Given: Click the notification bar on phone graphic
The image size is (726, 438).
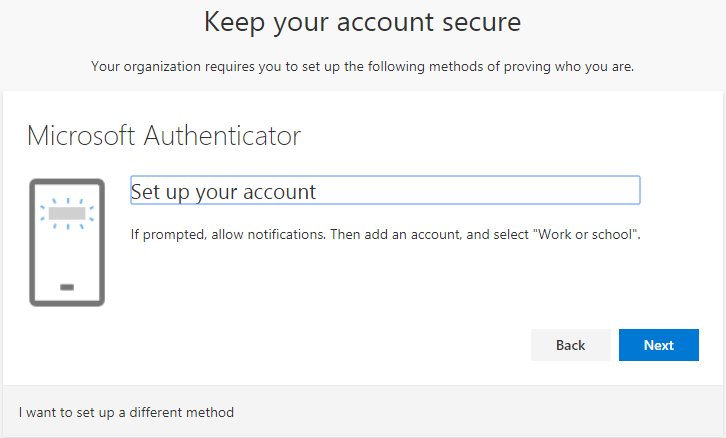Looking at the screenshot, I should 67,212.
